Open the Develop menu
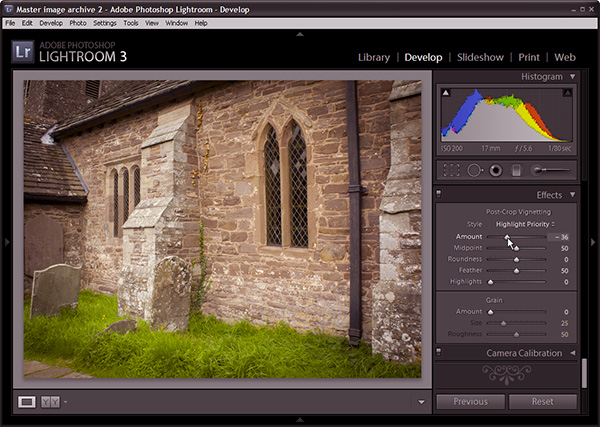This screenshot has height=427, width=600. tap(51, 22)
